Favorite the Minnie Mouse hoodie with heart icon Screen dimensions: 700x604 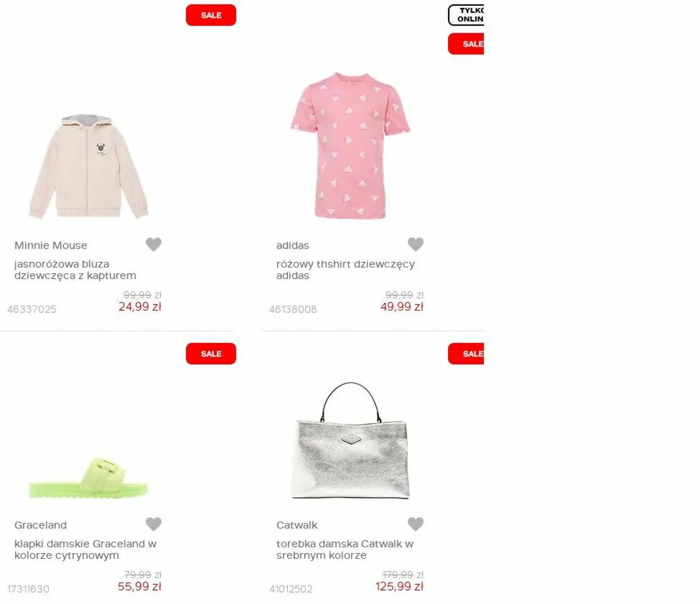(153, 244)
